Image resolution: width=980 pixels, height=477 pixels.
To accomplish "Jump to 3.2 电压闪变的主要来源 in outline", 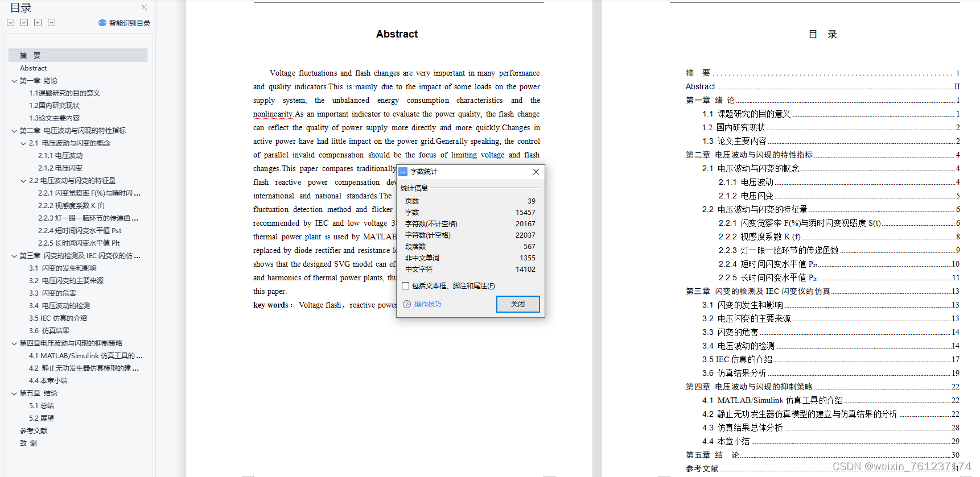I will click(x=66, y=281).
